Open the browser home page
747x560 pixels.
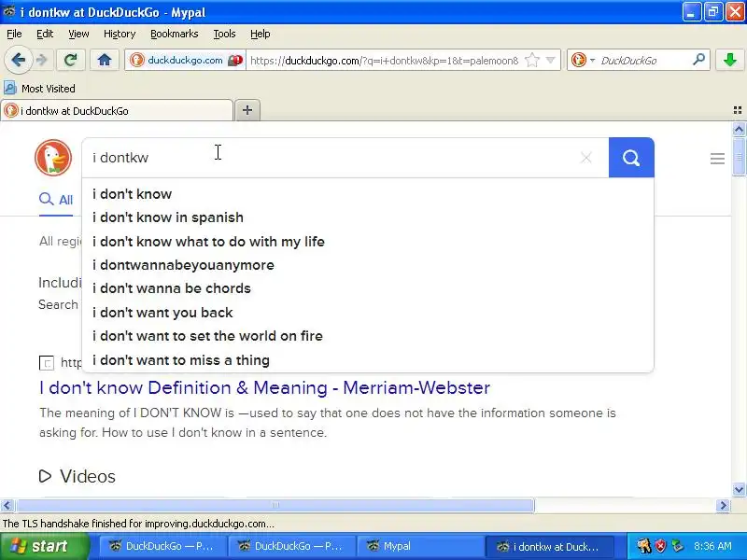(x=105, y=60)
